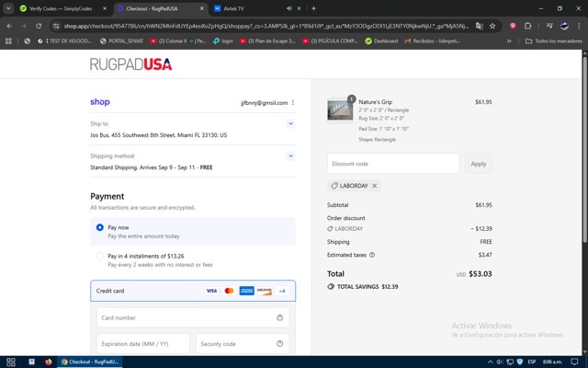The image size is (588, 368).
Task: Open Todos los marcadores folder
Action: click(554, 40)
